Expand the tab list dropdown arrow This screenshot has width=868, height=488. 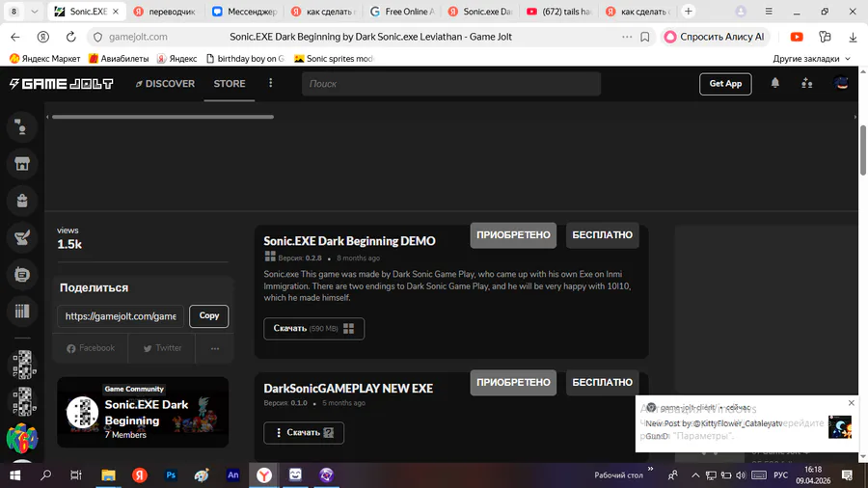35,11
